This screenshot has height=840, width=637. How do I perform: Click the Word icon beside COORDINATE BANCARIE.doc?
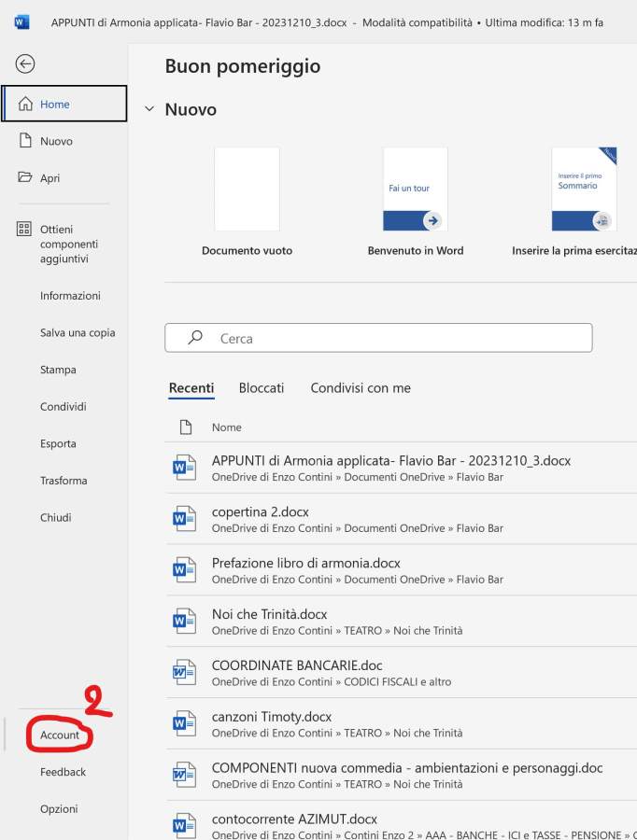185,673
